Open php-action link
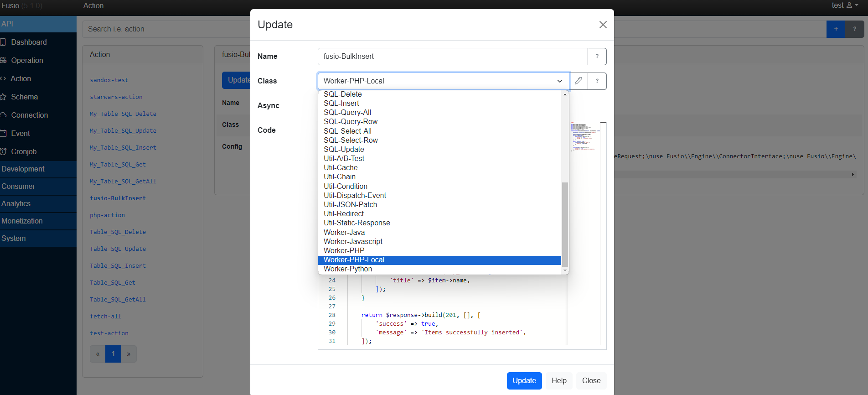Screen dimensions: 868x395 [107, 215]
